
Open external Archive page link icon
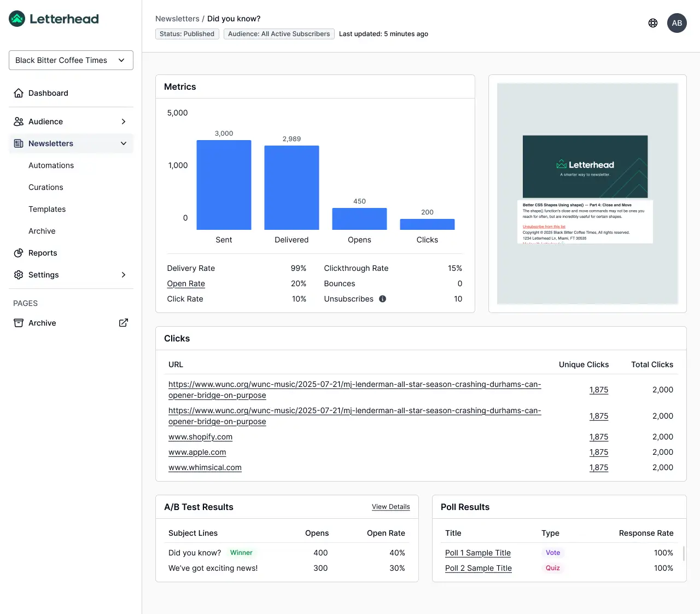pyautogui.click(x=124, y=323)
